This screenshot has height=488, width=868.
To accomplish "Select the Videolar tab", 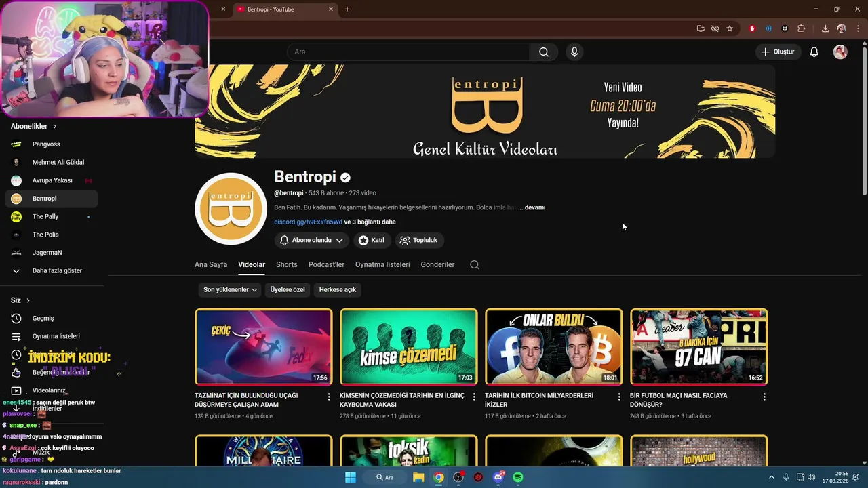I will coord(252,264).
